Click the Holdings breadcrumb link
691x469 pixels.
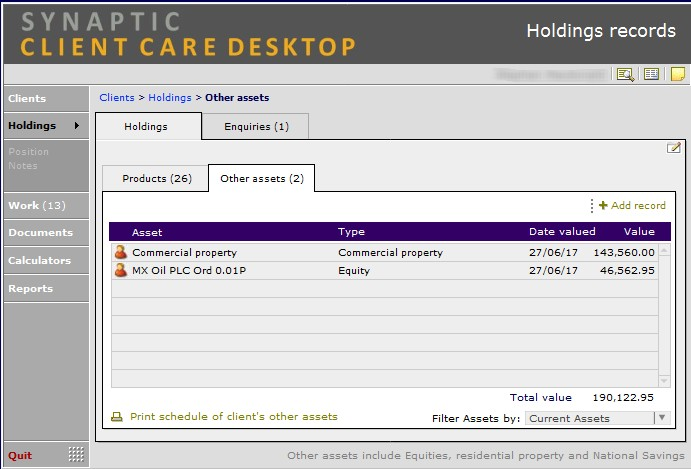coord(170,98)
